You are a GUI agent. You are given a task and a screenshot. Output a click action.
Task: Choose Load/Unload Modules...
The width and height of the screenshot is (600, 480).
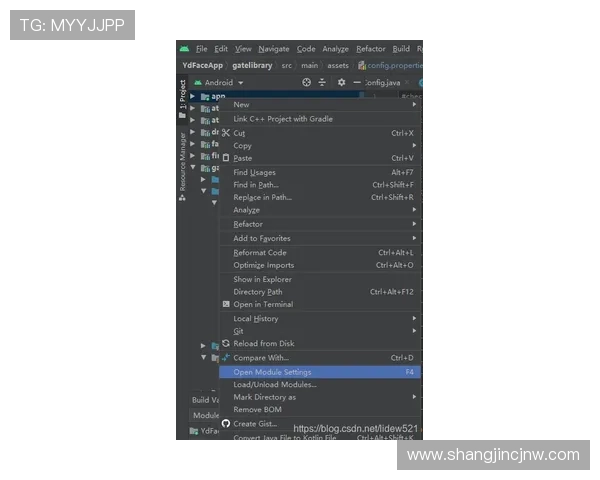[x=320, y=384]
